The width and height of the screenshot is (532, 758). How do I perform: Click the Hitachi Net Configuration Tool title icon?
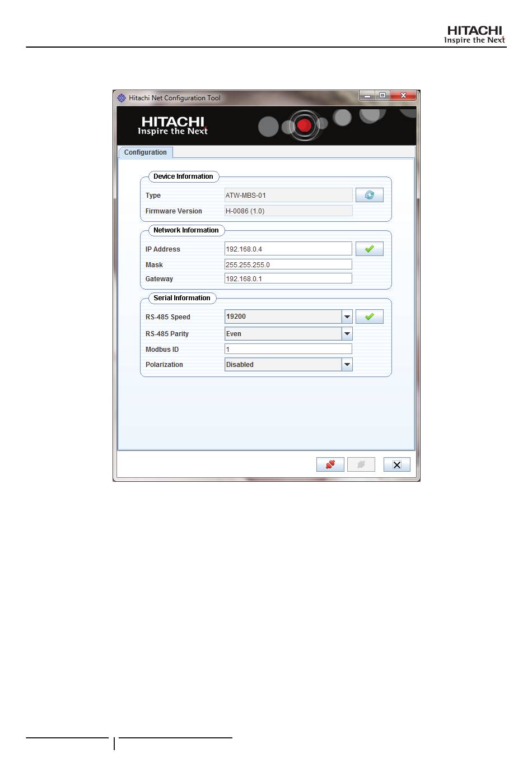pos(122,98)
